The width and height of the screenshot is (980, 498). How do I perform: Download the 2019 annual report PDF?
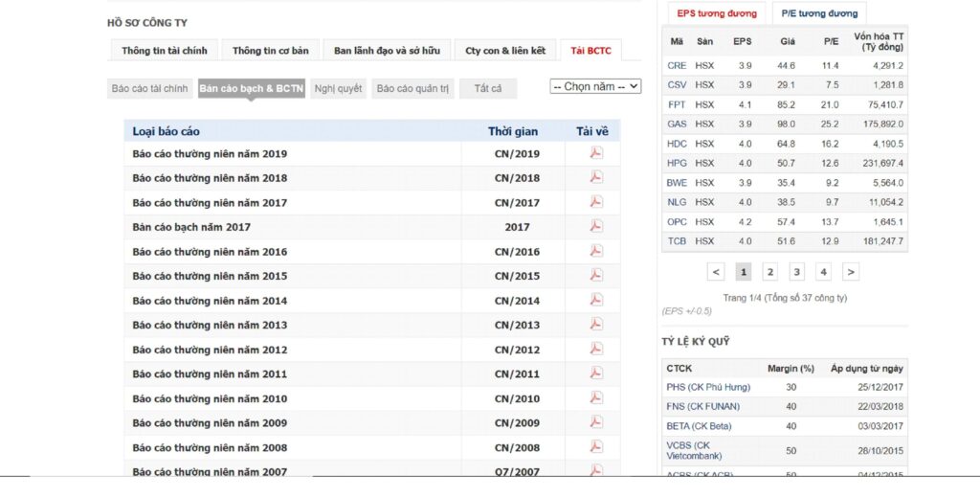[596, 152]
